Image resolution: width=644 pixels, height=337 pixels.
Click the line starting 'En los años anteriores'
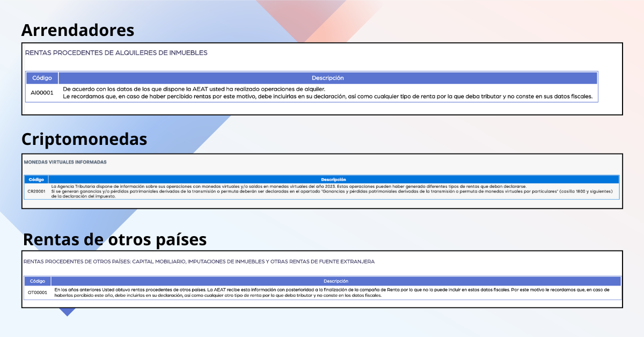coord(332,290)
